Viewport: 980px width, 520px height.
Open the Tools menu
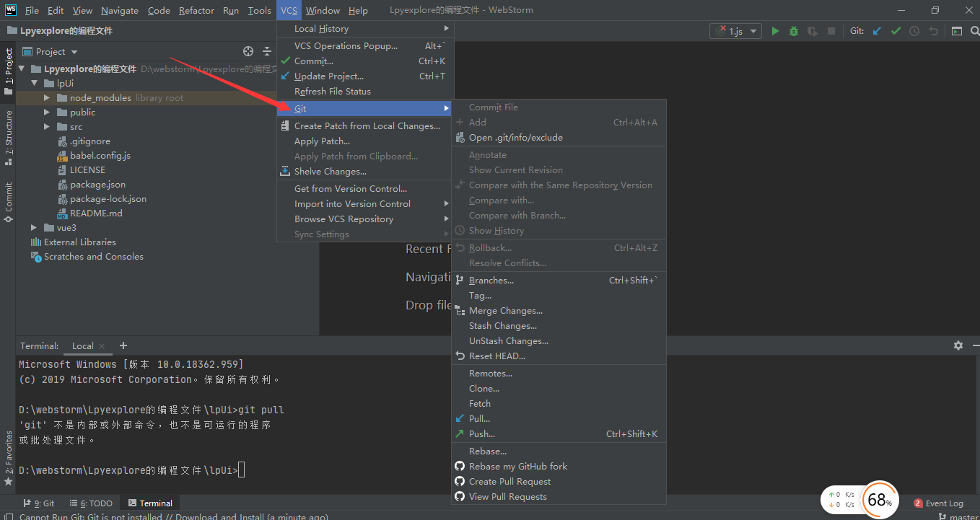tap(259, 10)
